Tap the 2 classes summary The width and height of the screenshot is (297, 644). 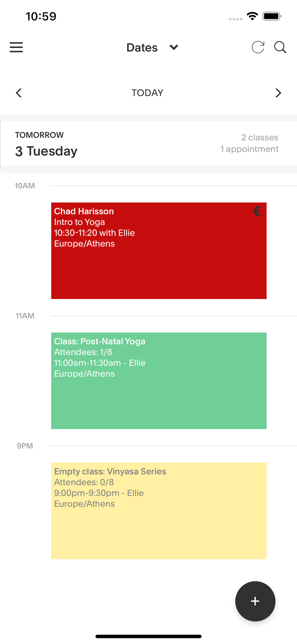260,137
